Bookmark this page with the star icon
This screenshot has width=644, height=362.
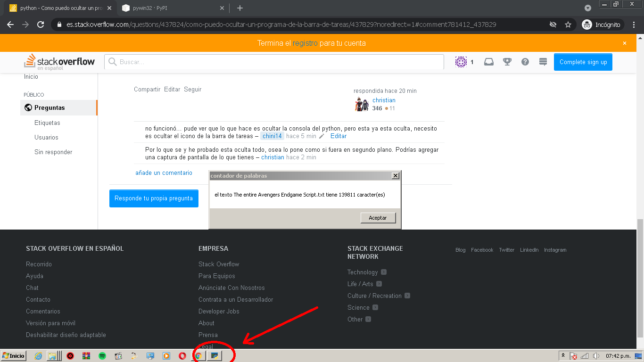[568, 25]
